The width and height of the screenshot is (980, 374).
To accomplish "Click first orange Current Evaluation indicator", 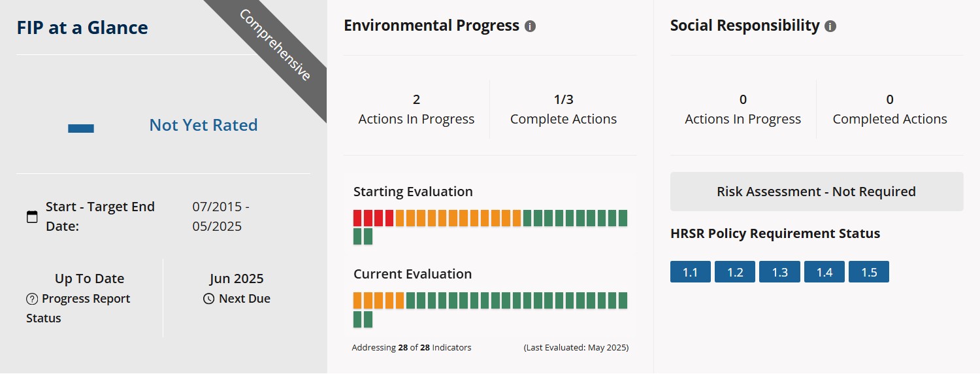I will [x=357, y=301].
